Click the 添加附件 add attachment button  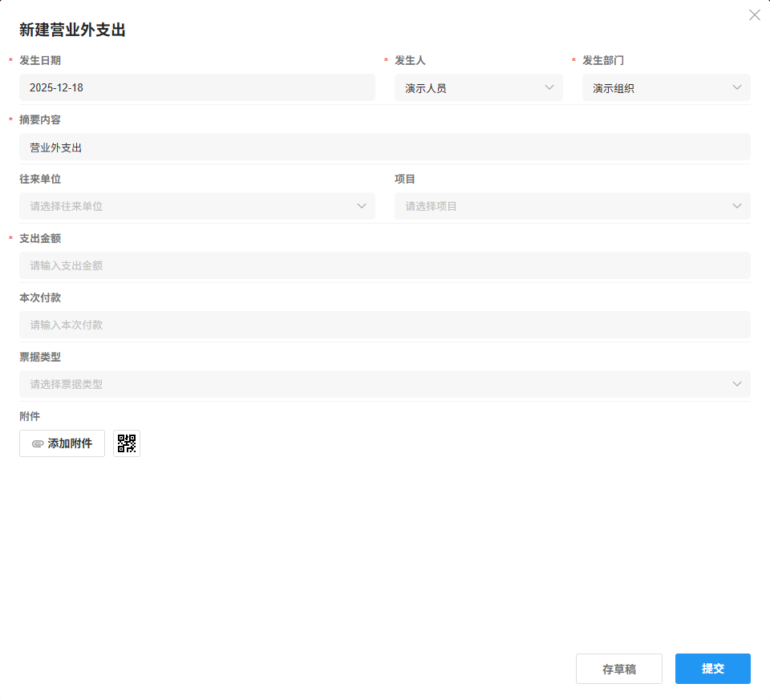[x=62, y=443]
